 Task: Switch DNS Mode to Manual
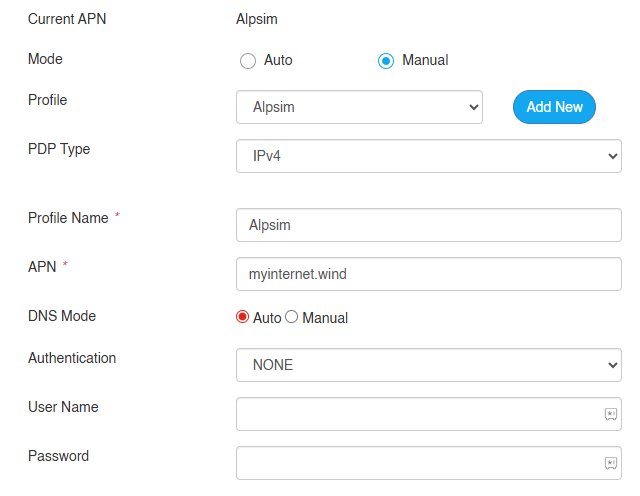(x=292, y=317)
